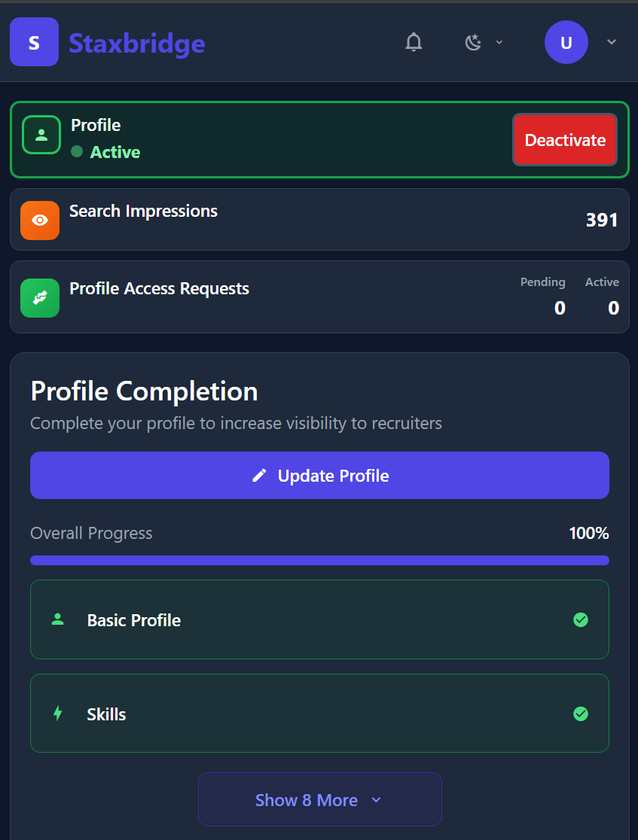Select the Basic Profile section icon

click(58, 619)
